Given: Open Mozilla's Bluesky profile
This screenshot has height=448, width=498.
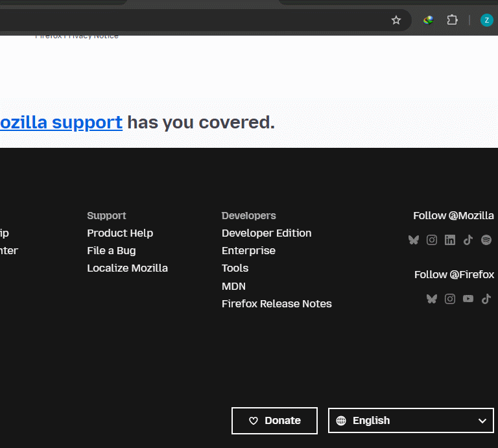Looking at the screenshot, I should click(x=414, y=240).
